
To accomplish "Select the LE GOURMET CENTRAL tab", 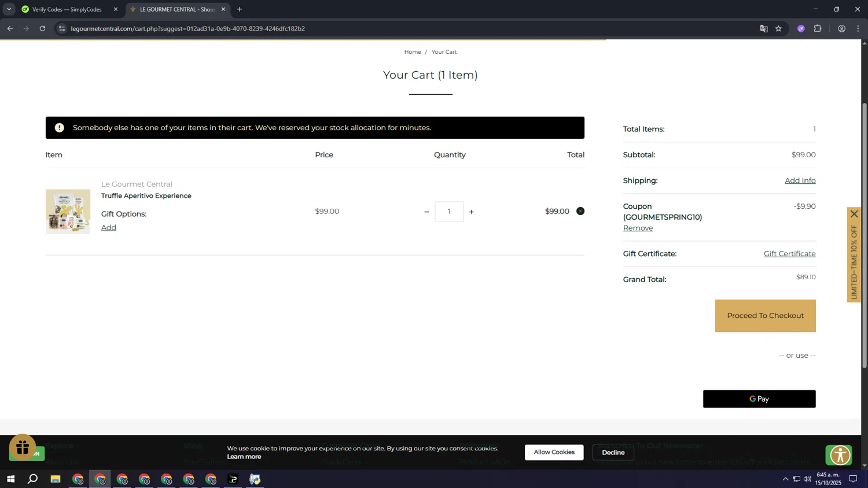I will tap(177, 9).
